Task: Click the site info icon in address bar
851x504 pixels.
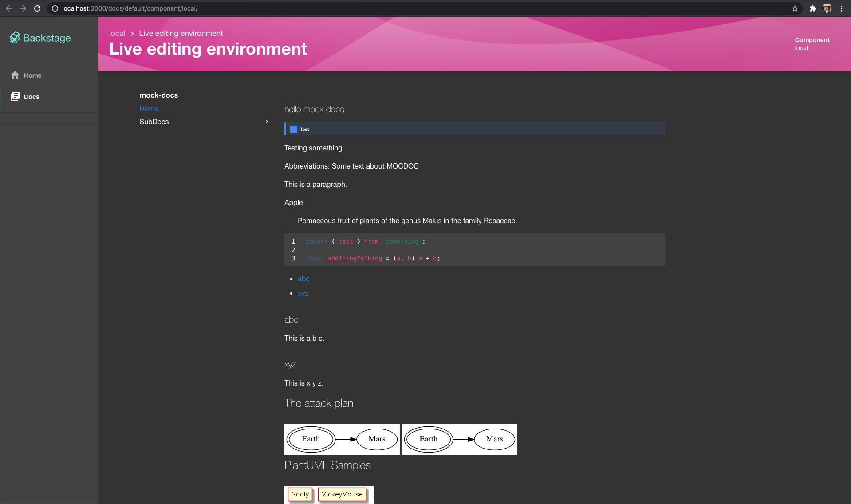Action: (x=55, y=8)
